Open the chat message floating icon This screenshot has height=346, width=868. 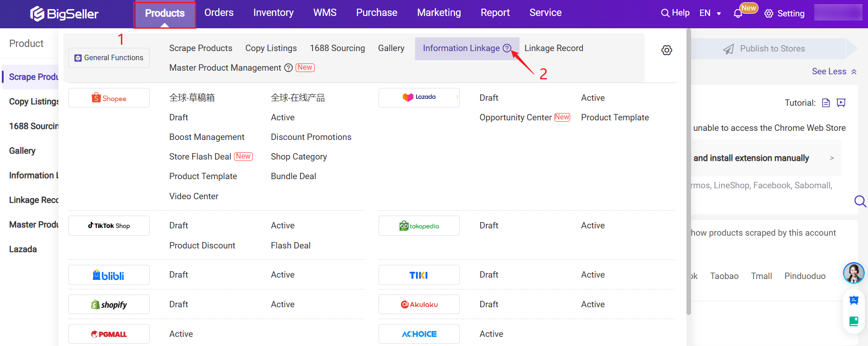click(854, 300)
